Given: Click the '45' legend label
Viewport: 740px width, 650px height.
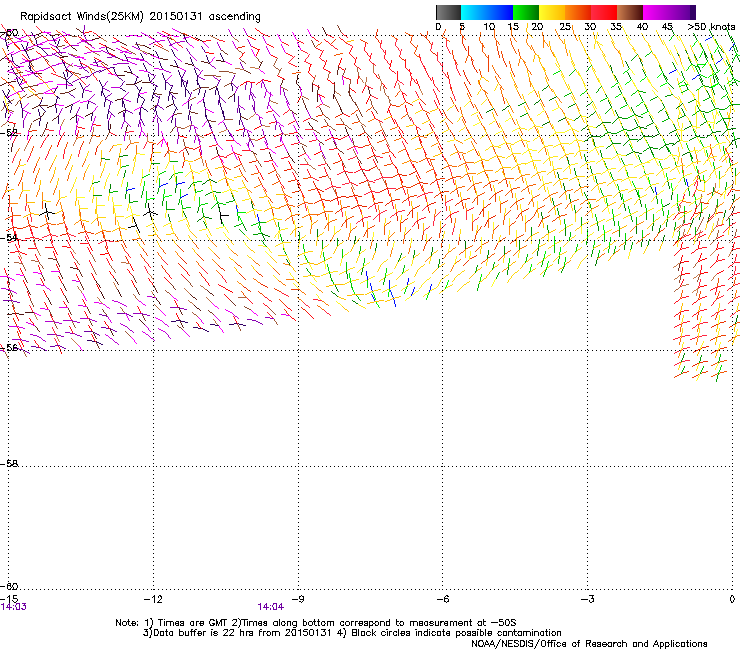Looking at the screenshot, I should point(667,27).
